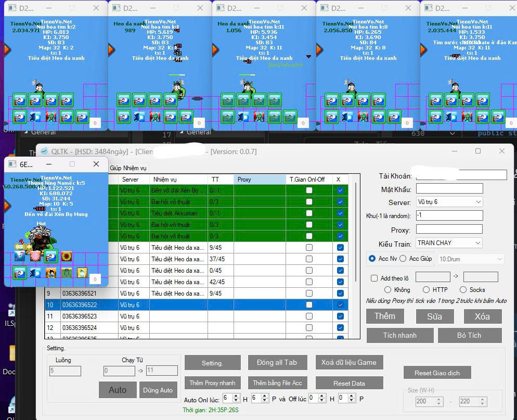This screenshot has width=517, height=420.
Task: Click the "Đóng all Tab" button
Action: [x=276, y=363]
